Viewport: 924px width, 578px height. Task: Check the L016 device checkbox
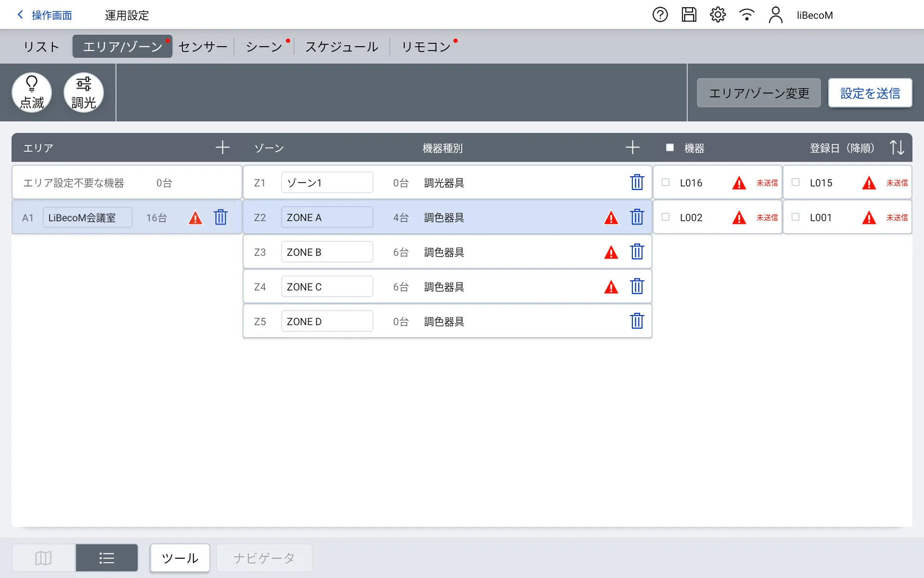pyautogui.click(x=666, y=183)
